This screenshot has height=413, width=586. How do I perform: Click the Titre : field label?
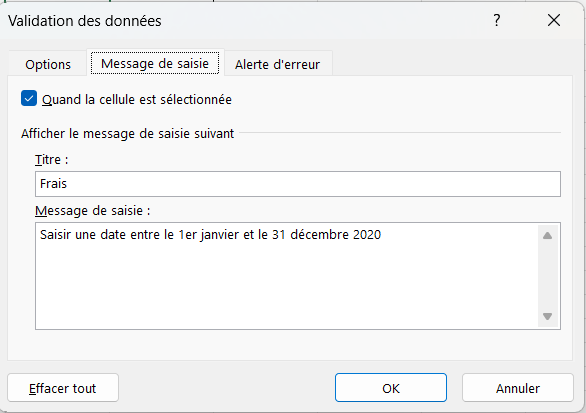(x=52, y=160)
